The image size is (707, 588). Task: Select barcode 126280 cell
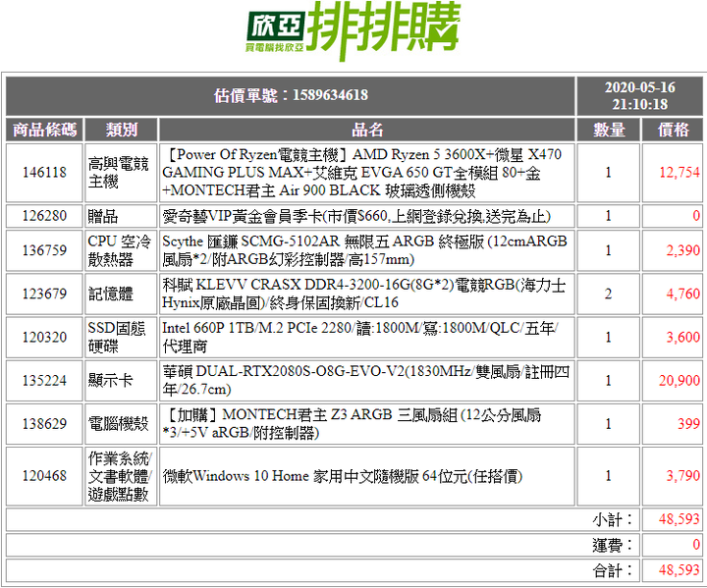[x=44, y=216]
